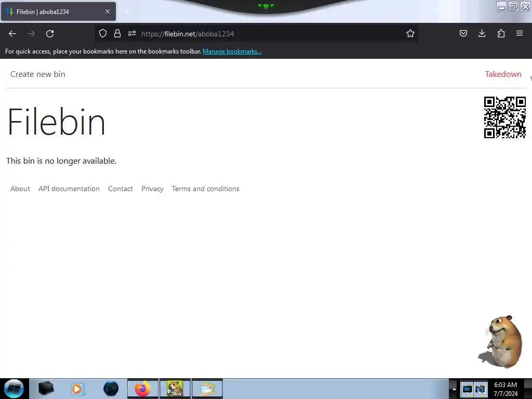Open the Downloads panel

482,33
